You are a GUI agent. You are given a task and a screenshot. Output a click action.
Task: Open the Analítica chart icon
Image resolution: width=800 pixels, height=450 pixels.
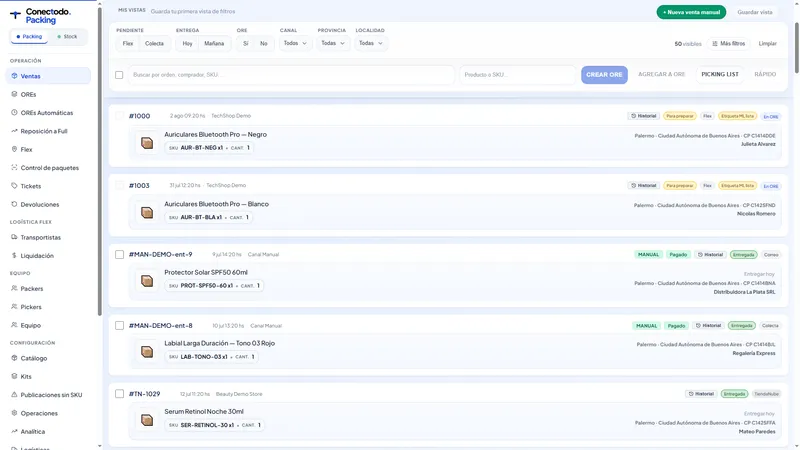click(14, 432)
